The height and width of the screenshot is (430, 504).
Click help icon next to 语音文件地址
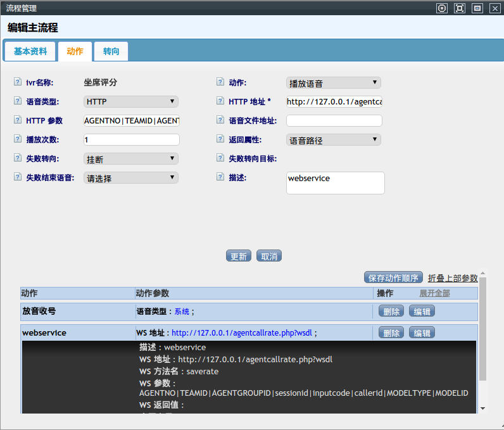[x=220, y=120]
